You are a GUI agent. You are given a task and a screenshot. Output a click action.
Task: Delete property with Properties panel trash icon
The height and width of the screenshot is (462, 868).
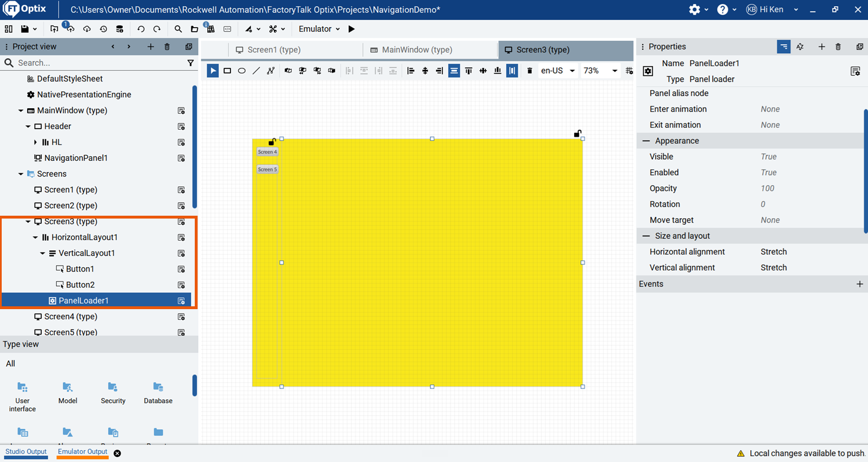tap(838, 46)
